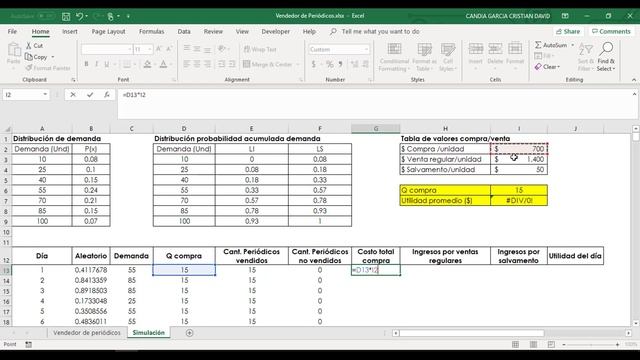Viewport: 640px width, 360px height.
Task: Switch to the Formulas tab
Action: point(151,31)
